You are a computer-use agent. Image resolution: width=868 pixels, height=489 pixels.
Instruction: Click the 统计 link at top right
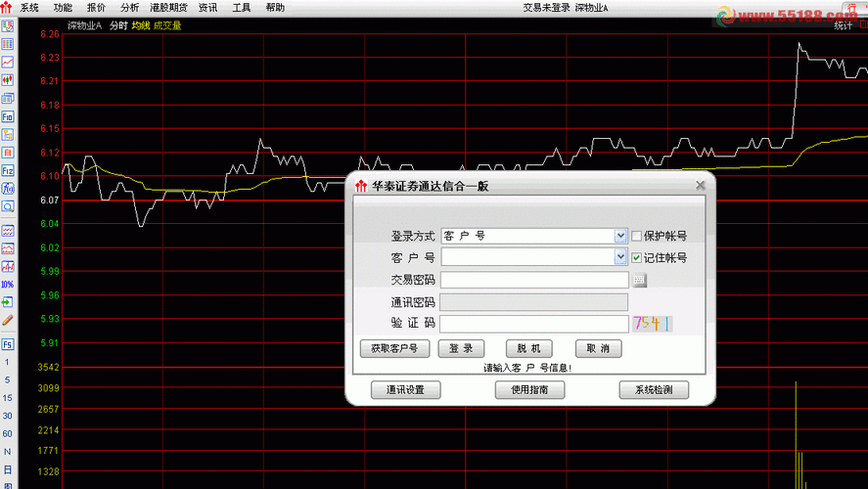tap(844, 26)
